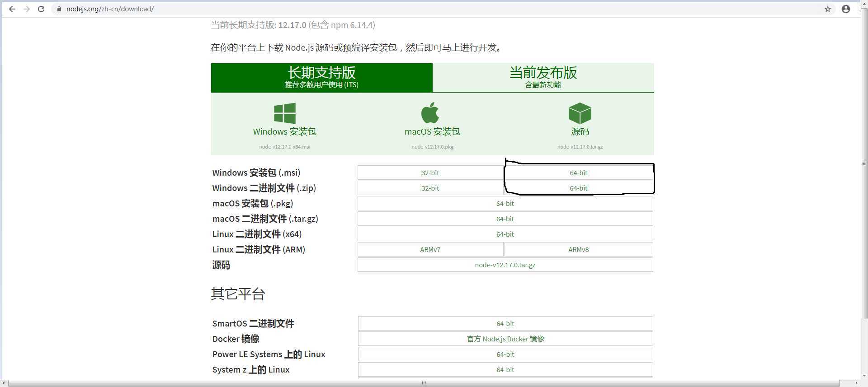Image resolution: width=868 pixels, height=387 pixels.
Task: Click the Windows 安装包 (.msi) row label
Action: pyautogui.click(x=256, y=173)
